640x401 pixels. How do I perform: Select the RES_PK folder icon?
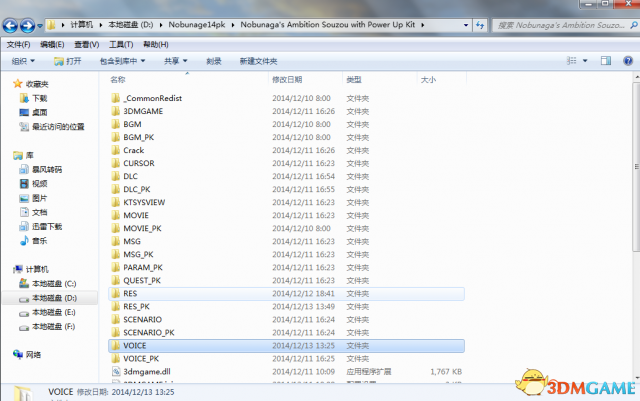[116, 307]
